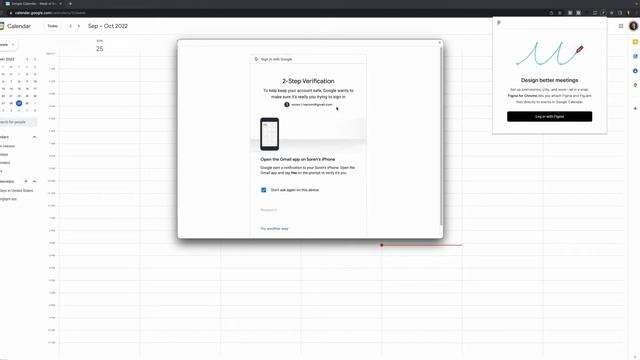Screen dimensions: 640x360
Task: Click the Log in with Figma button
Action: pos(549,116)
